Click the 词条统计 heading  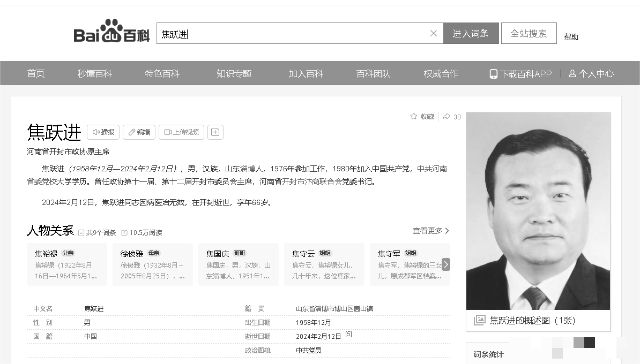[488, 354]
